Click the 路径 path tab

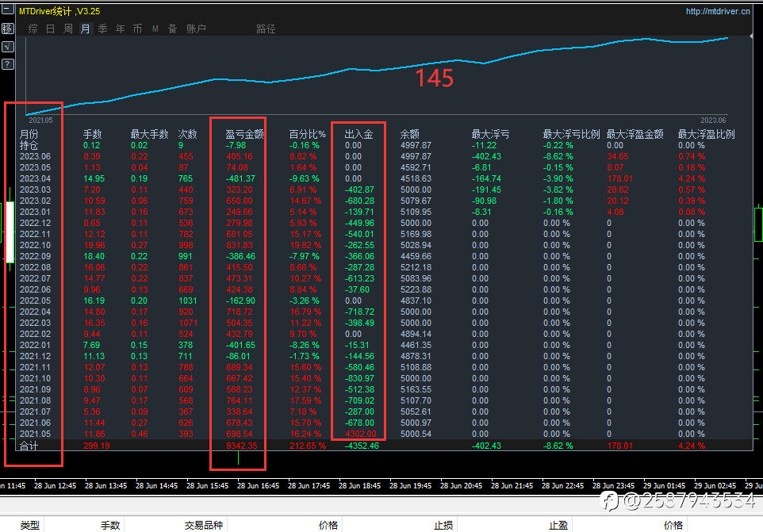point(266,29)
